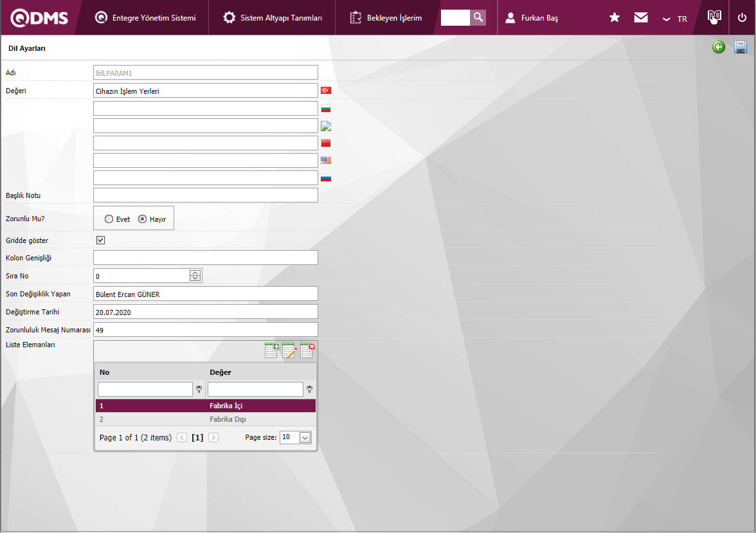Click the green back arrow icon
The width and height of the screenshot is (756, 533).
[x=719, y=47]
